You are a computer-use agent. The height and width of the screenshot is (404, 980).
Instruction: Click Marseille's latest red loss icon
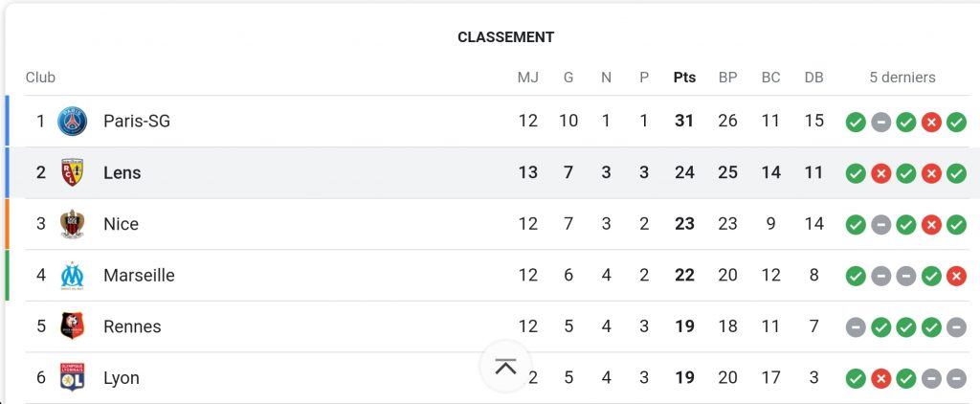(956, 276)
